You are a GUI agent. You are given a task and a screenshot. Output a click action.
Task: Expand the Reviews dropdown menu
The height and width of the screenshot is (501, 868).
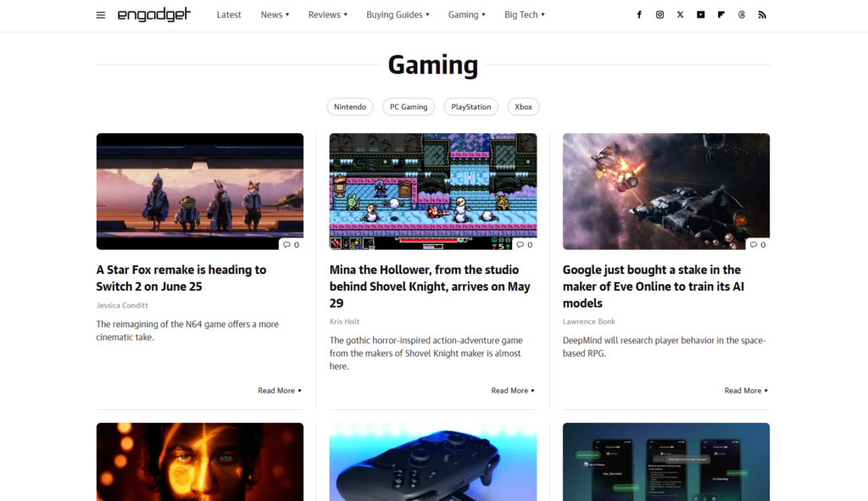[x=328, y=15]
